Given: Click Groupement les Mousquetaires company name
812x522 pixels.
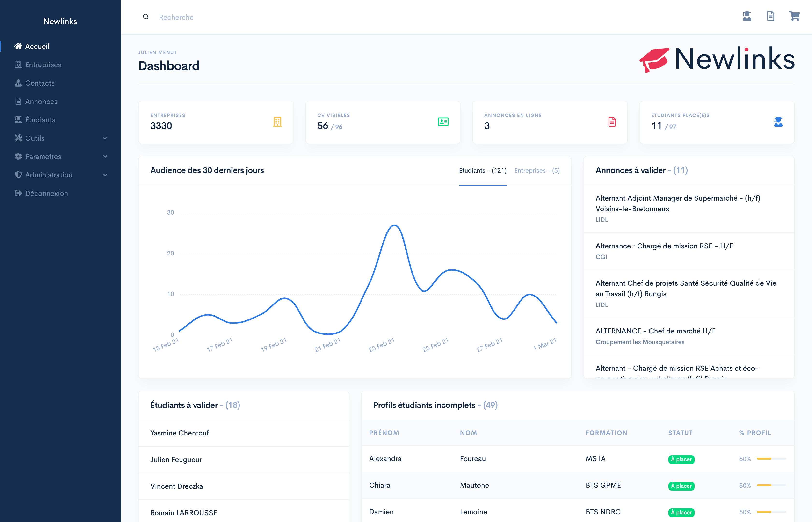Looking at the screenshot, I should coord(640,342).
